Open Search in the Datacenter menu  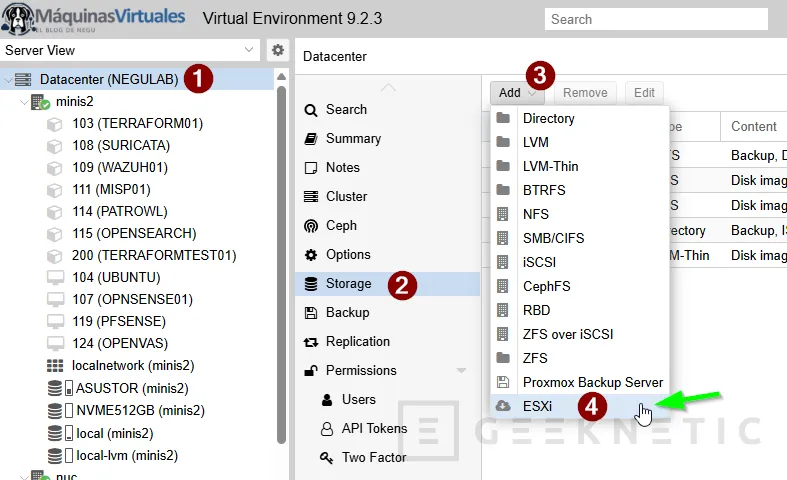click(346, 109)
